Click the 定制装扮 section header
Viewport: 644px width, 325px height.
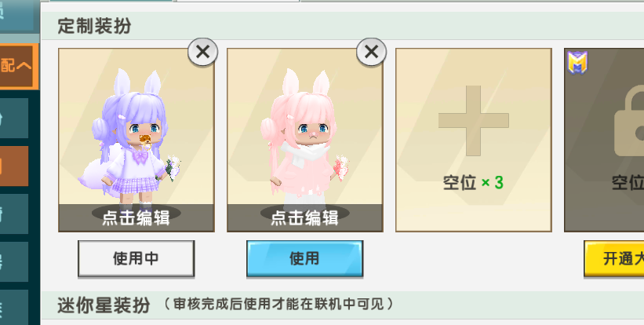[x=94, y=26]
